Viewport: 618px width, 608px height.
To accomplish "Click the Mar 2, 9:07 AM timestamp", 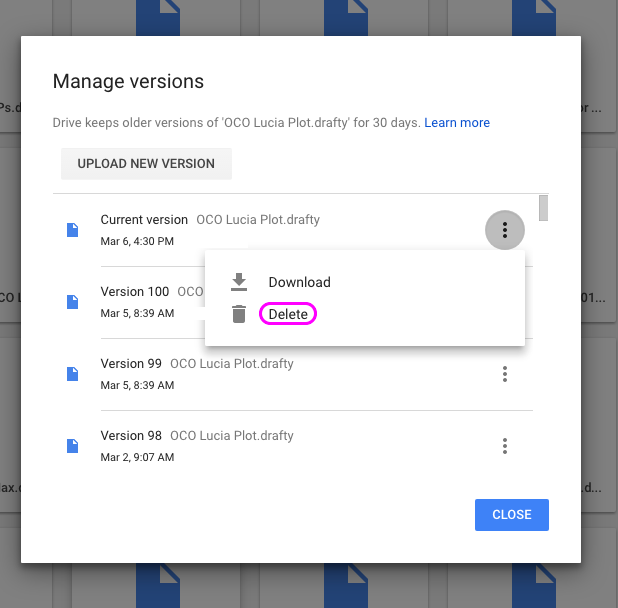I will pos(137,457).
